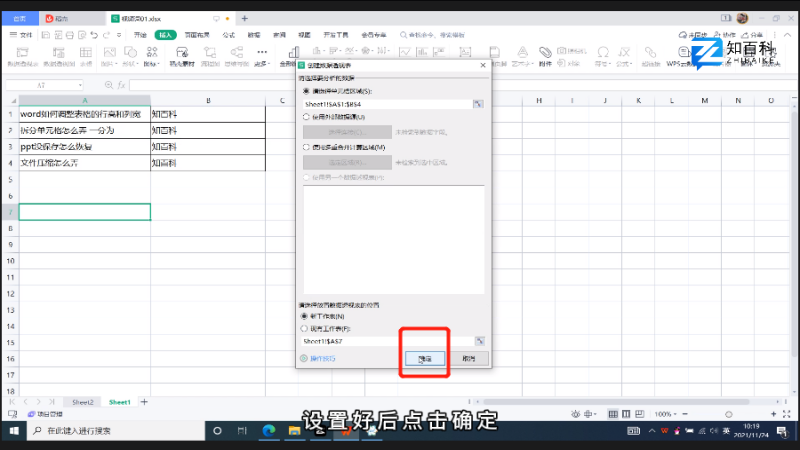Image resolution: width=800 pixels, height=450 pixels.
Task: Click the 确定 (OK) button in the dialog
Action: [x=425, y=358]
